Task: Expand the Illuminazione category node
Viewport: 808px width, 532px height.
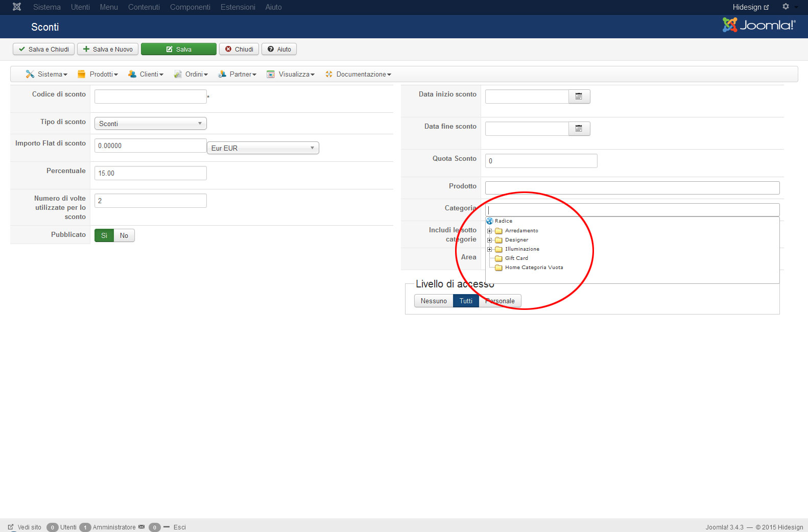Action: point(490,249)
